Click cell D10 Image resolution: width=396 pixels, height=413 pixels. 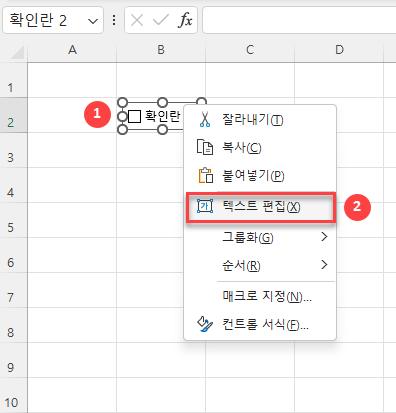[339, 395]
